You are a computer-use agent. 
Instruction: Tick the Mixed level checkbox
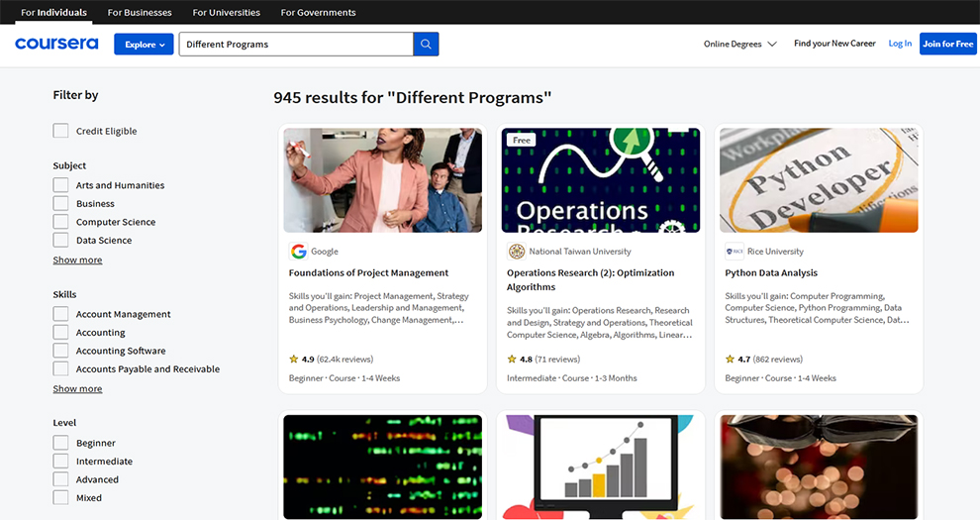pos(60,497)
